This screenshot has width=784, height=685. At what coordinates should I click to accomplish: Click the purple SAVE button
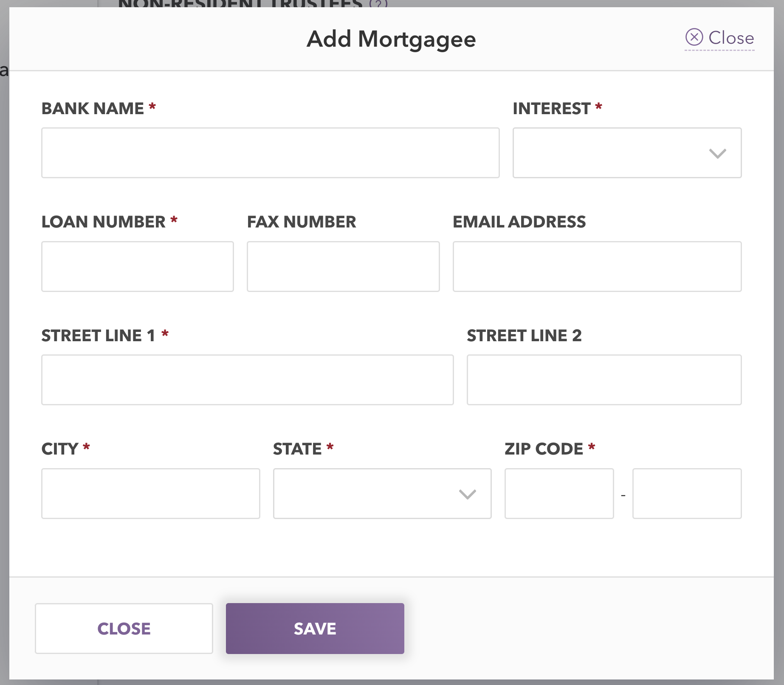point(315,629)
